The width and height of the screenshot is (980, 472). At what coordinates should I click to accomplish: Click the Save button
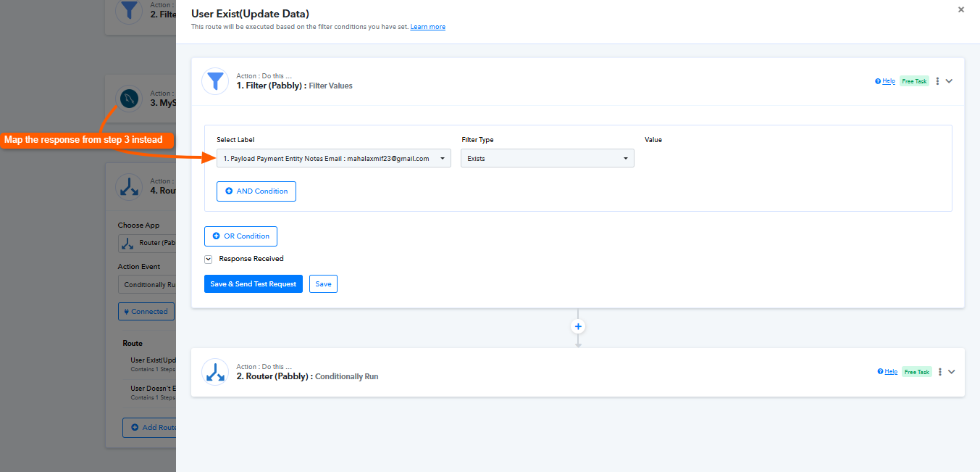(x=323, y=284)
